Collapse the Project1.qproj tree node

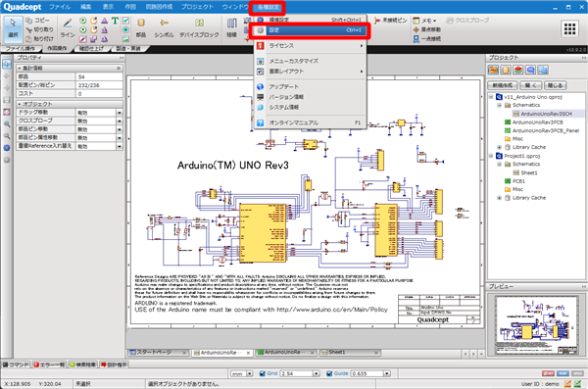point(491,156)
